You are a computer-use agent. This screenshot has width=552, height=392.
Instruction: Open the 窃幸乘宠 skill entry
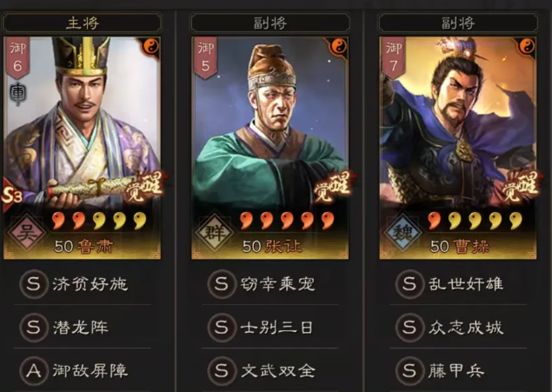coord(270,284)
